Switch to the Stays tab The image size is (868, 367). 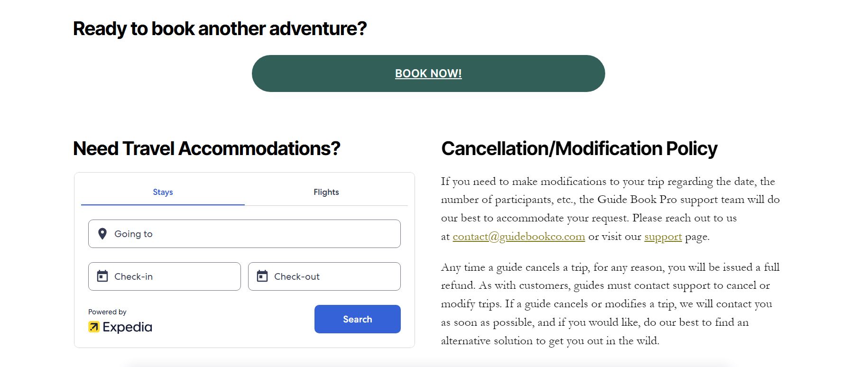coord(163,192)
